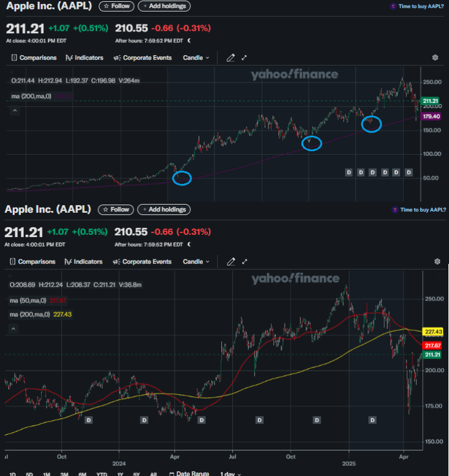Image resolution: width=449 pixels, height=476 pixels.
Task: Click the after-hours moon icon in bottom panel
Action: tap(189, 244)
